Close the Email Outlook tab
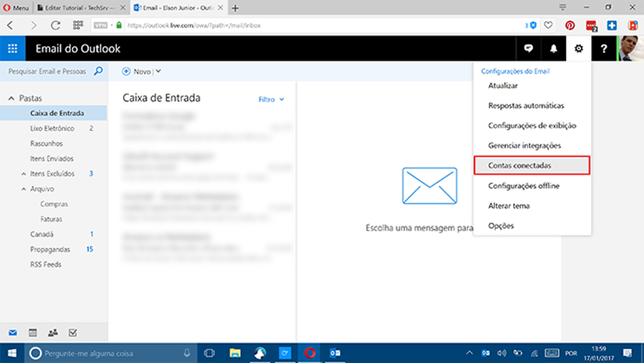644x363 pixels. coord(221,8)
